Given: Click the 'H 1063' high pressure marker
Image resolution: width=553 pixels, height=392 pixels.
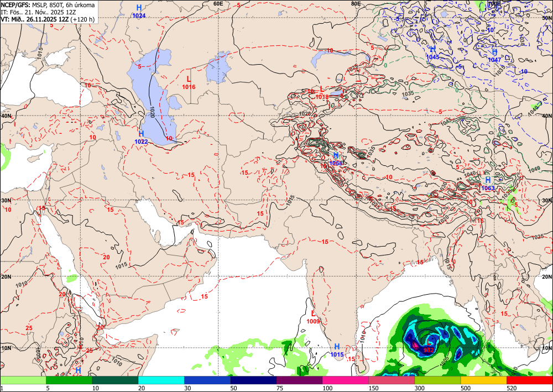Looking at the screenshot, I should click(488, 184).
